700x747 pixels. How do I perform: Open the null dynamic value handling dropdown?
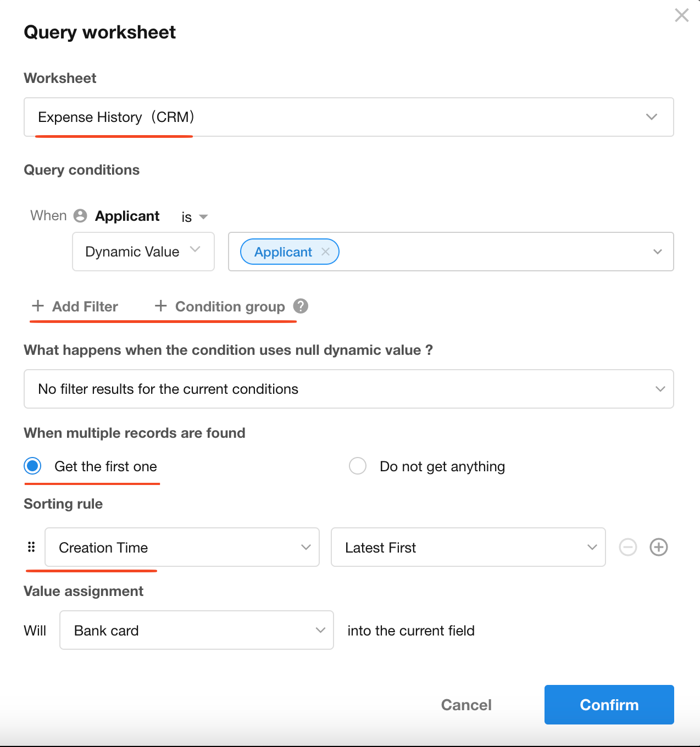click(x=348, y=389)
